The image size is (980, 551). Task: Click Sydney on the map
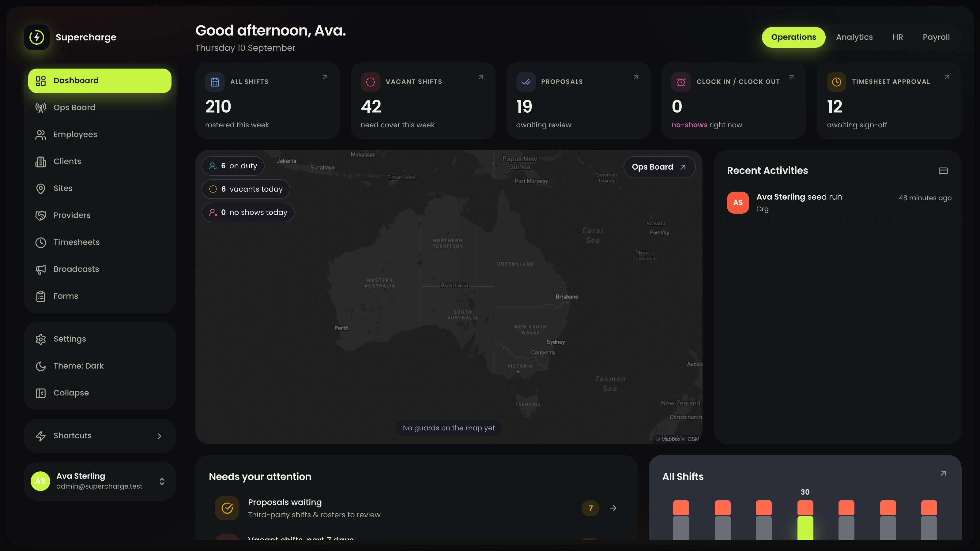coord(556,342)
